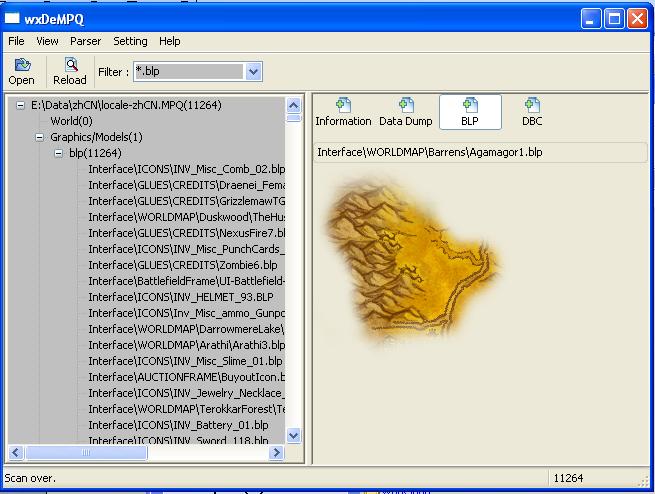The height and width of the screenshot is (494, 655).
Task: Click the tree's horizontal scroll right arrow
Action: (277, 453)
